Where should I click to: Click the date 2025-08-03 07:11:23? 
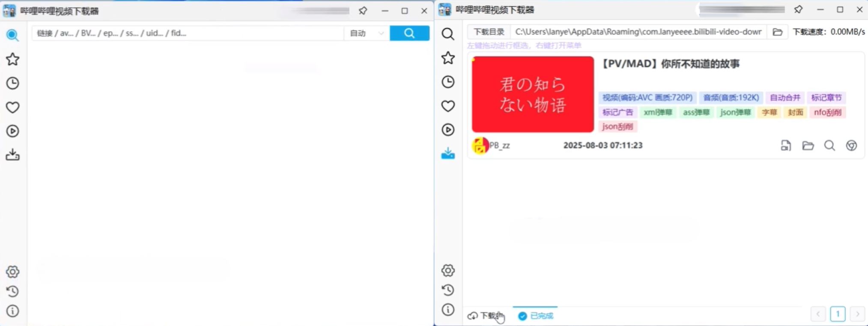[x=603, y=145]
